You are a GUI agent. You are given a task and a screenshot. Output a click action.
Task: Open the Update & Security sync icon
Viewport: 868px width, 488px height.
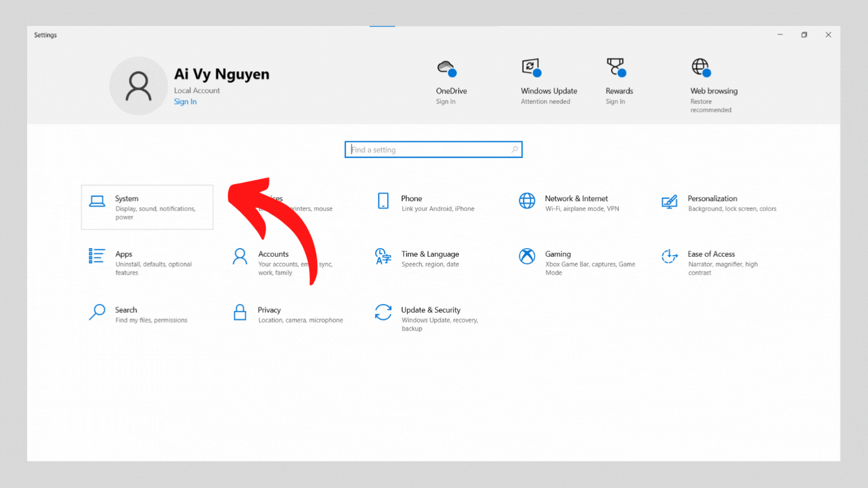pos(383,312)
